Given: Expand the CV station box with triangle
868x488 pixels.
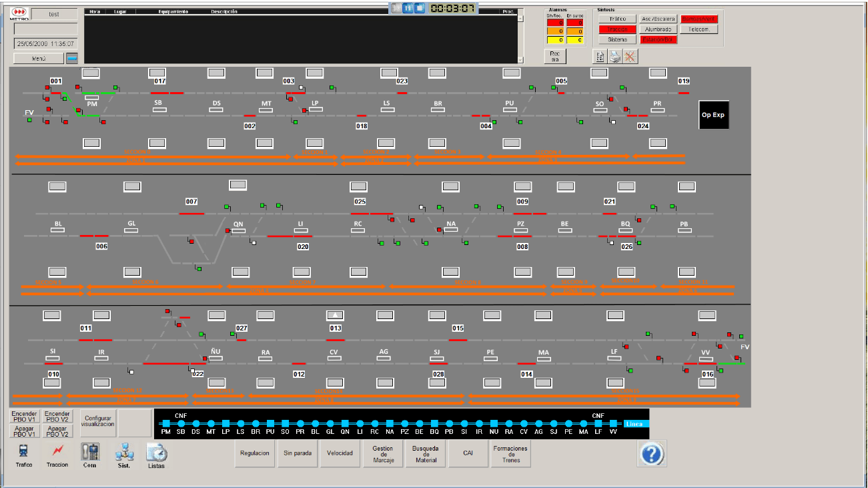Looking at the screenshot, I should tap(336, 315).
